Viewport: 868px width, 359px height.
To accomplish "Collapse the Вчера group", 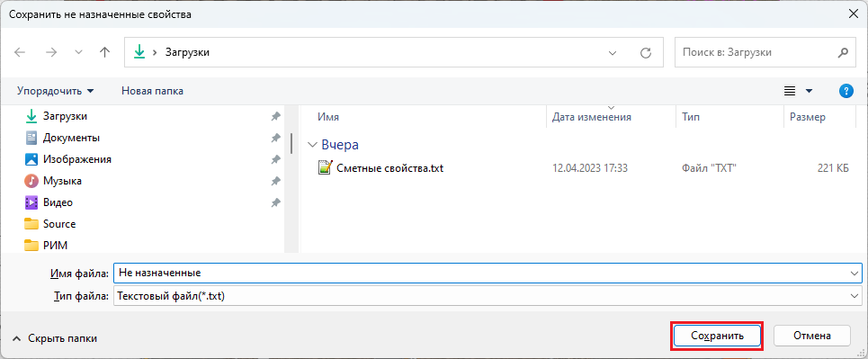I will pos(311,145).
